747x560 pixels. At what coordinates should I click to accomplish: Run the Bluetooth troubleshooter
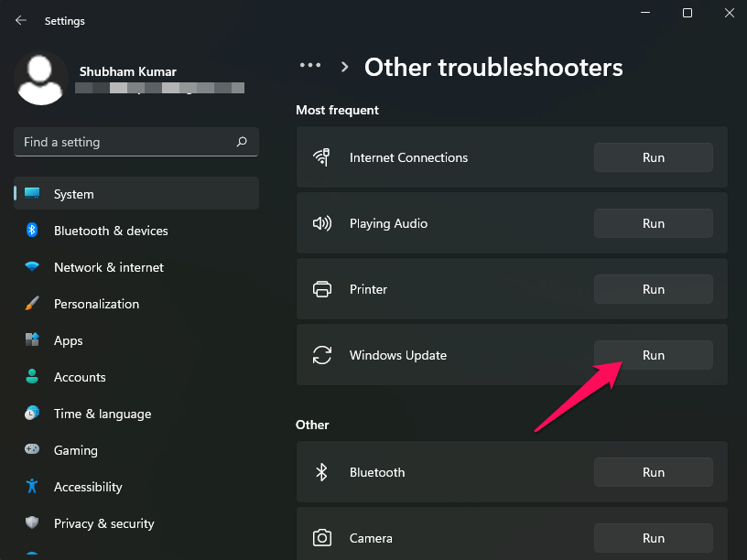[653, 472]
